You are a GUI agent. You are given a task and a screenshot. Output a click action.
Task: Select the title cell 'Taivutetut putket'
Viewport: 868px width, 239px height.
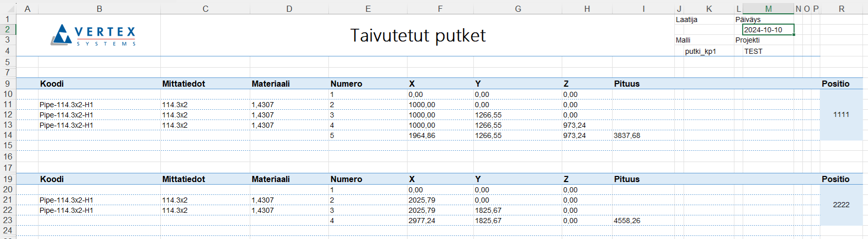pyautogui.click(x=417, y=35)
